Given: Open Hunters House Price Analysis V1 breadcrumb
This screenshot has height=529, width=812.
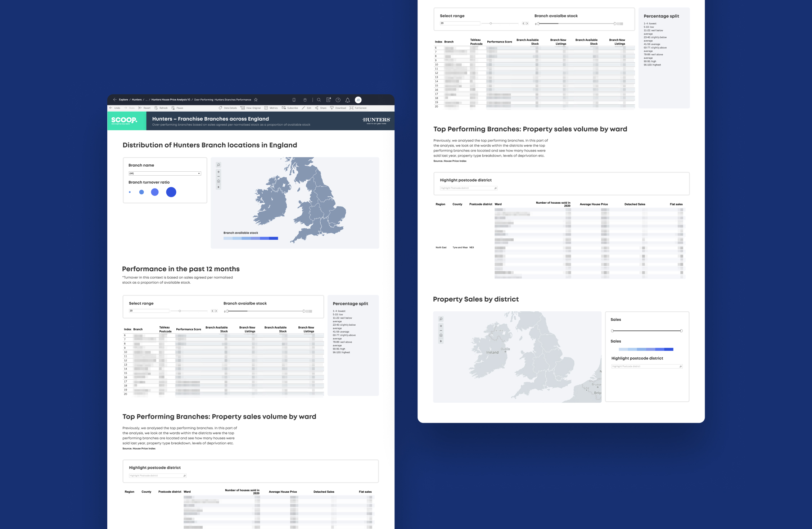Looking at the screenshot, I should (171, 100).
